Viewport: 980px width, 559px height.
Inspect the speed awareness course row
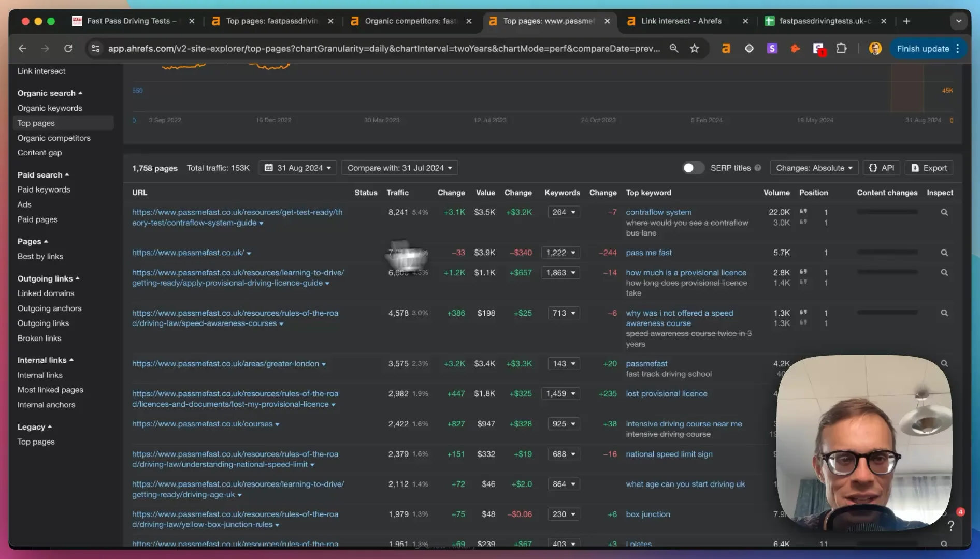tap(944, 313)
